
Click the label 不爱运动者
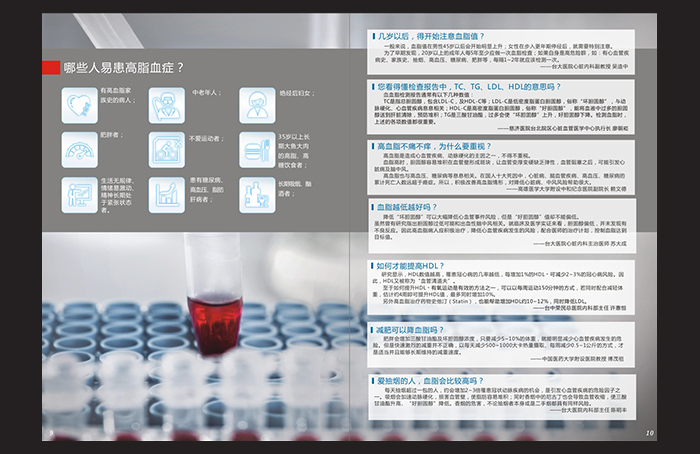pos(206,138)
